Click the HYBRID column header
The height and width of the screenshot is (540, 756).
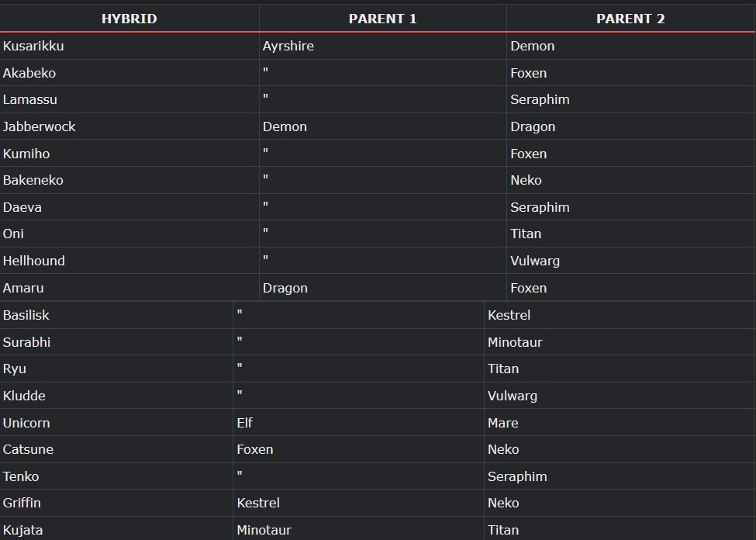pos(129,19)
